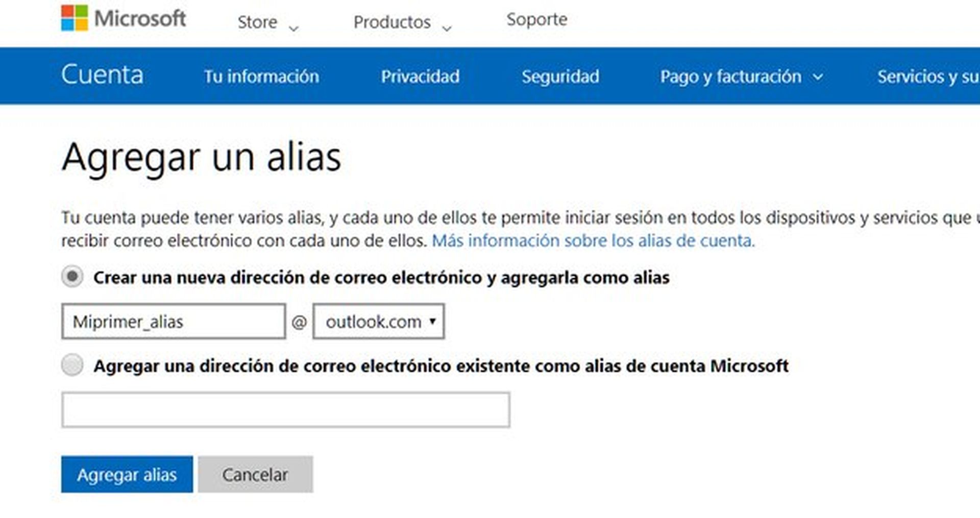Click the Miprimer_alias text field

(174, 321)
